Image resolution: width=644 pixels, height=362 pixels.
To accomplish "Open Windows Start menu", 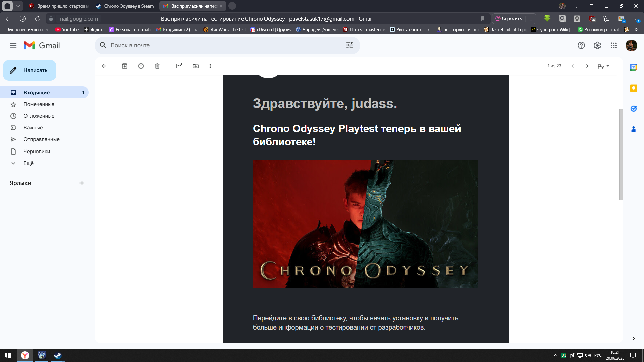I will tap(8, 355).
